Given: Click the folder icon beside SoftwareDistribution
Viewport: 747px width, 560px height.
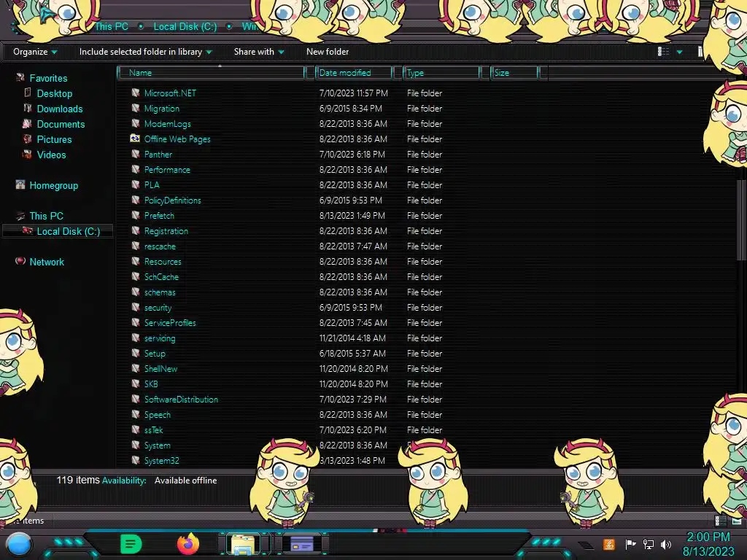Looking at the screenshot, I should click(135, 399).
